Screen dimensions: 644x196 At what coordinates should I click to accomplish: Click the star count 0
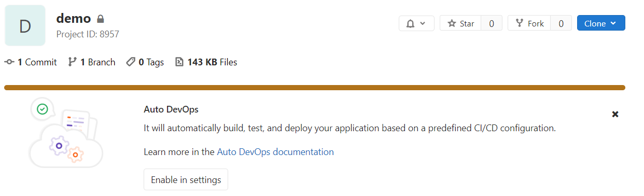click(492, 23)
